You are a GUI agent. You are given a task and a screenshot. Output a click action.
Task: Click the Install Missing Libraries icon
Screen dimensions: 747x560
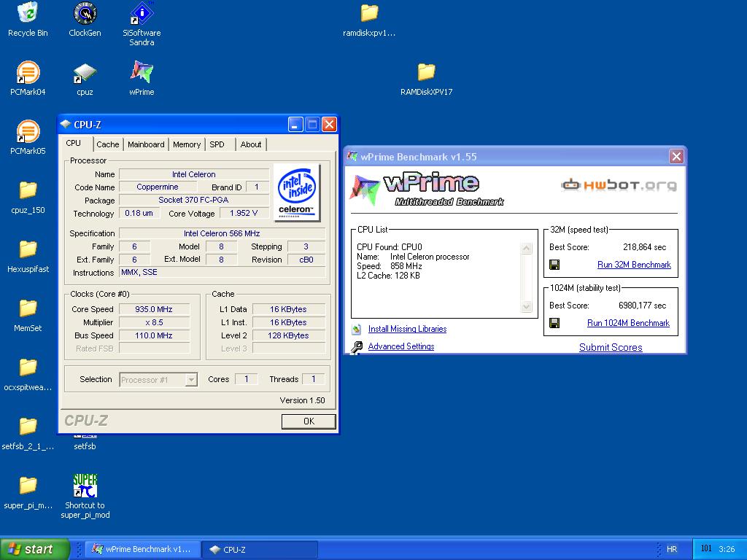tap(356, 329)
